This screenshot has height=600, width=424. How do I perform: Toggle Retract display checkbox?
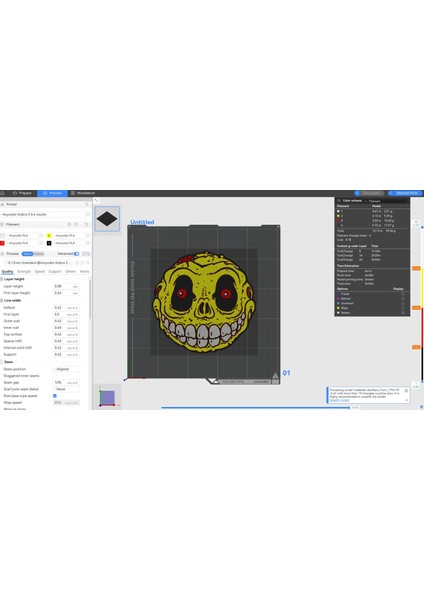click(403, 298)
